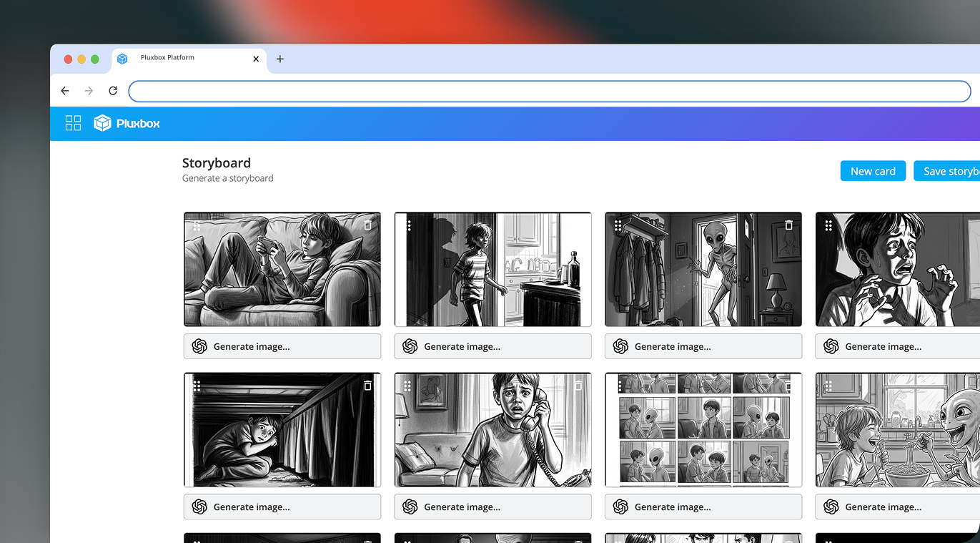
Task: Go back using browser back arrow
Action: (x=65, y=91)
